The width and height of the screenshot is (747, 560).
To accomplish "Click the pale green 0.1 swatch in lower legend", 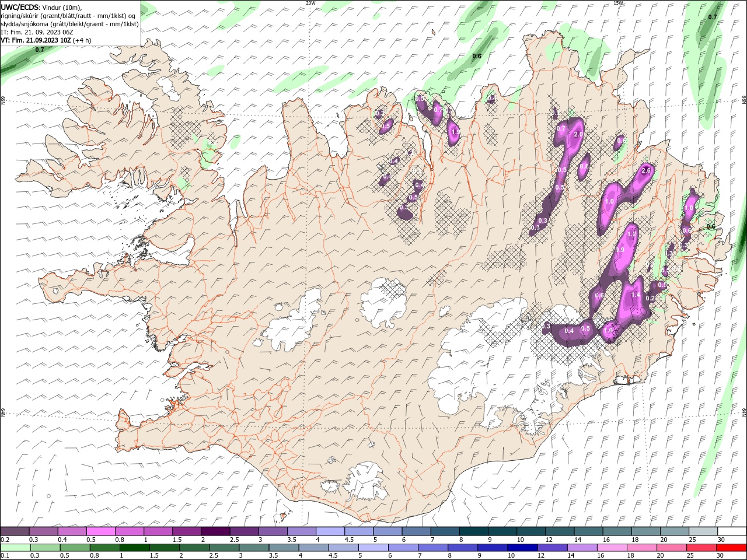I will (16, 548).
